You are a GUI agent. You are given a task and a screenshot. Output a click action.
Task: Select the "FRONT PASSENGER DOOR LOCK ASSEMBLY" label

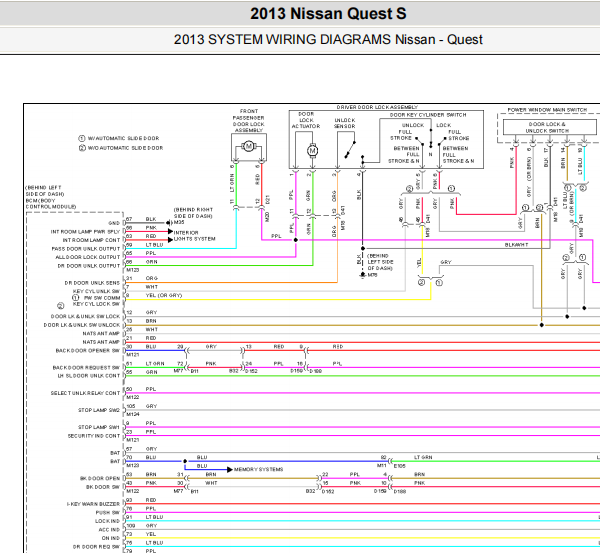coord(249,121)
